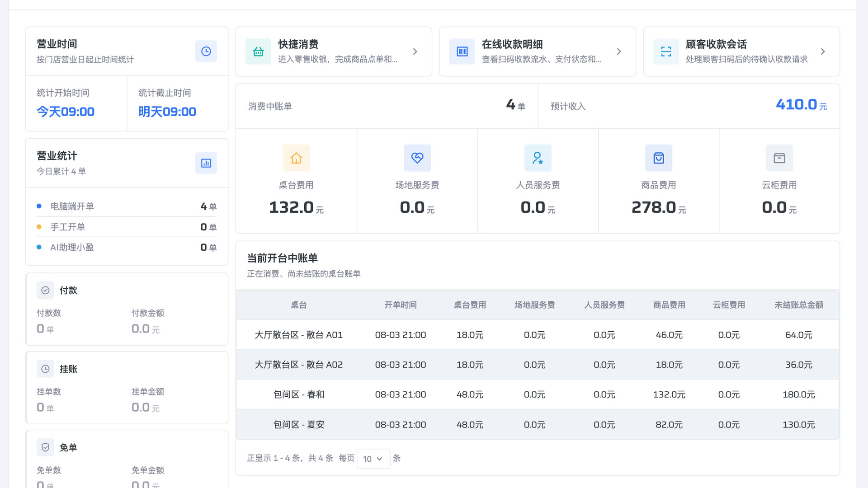Click the 开单时间 column header
Image resolution: width=868 pixels, height=488 pixels.
401,305
